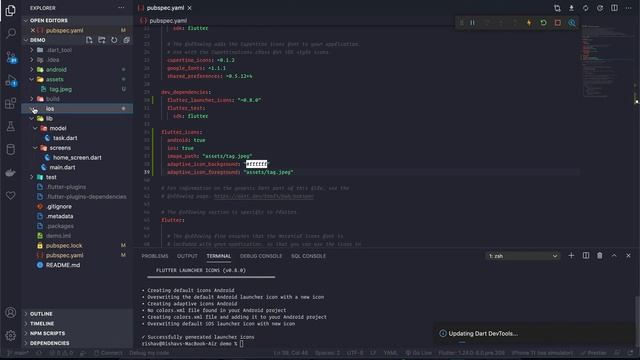Close pubspec.yaml in Open Editors list
The height and width of the screenshot is (360, 640).
pos(33,30)
